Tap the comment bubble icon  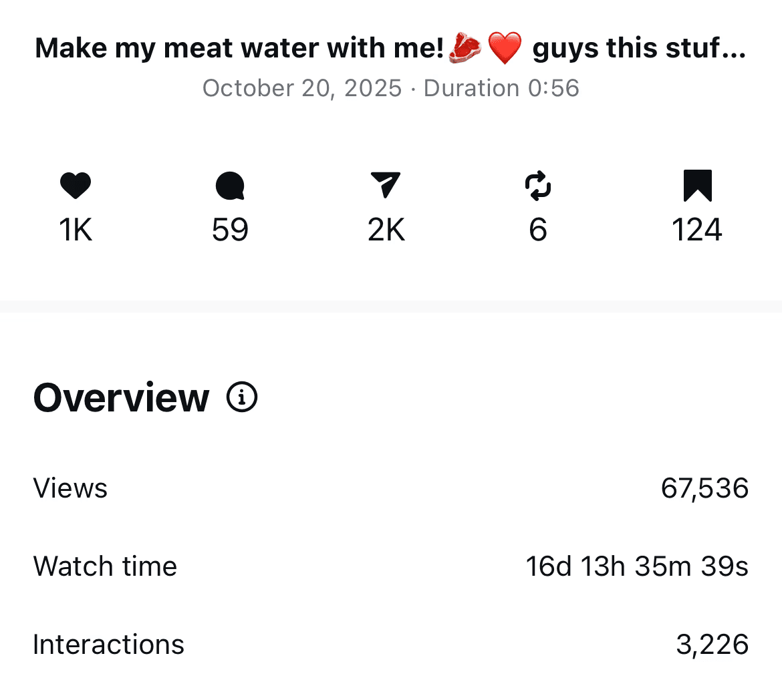(x=230, y=186)
